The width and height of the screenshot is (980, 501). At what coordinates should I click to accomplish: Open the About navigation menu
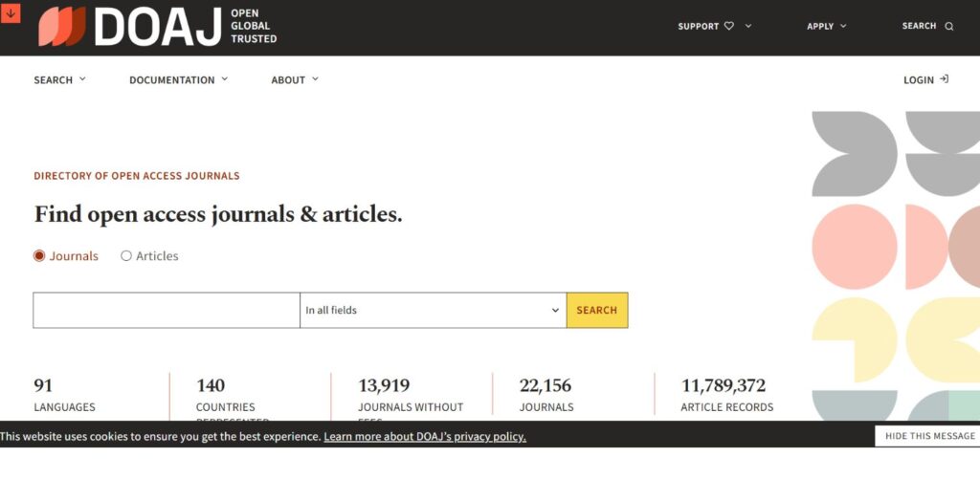click(294, 80)
